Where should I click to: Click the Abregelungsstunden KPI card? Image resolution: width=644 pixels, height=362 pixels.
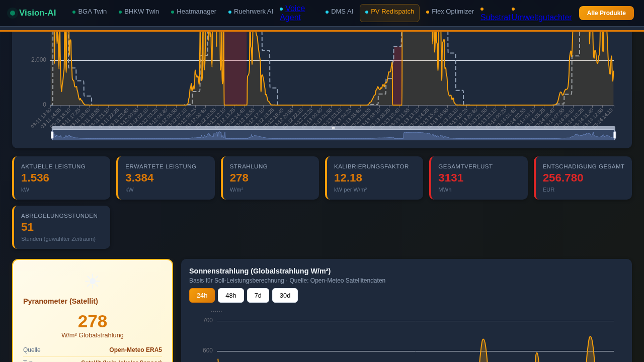[x=60, y=227]
